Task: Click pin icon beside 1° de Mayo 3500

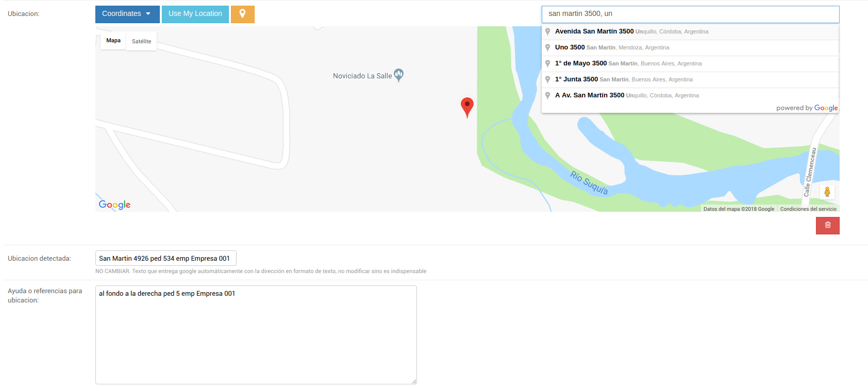Action: click(x=548, y=63)
